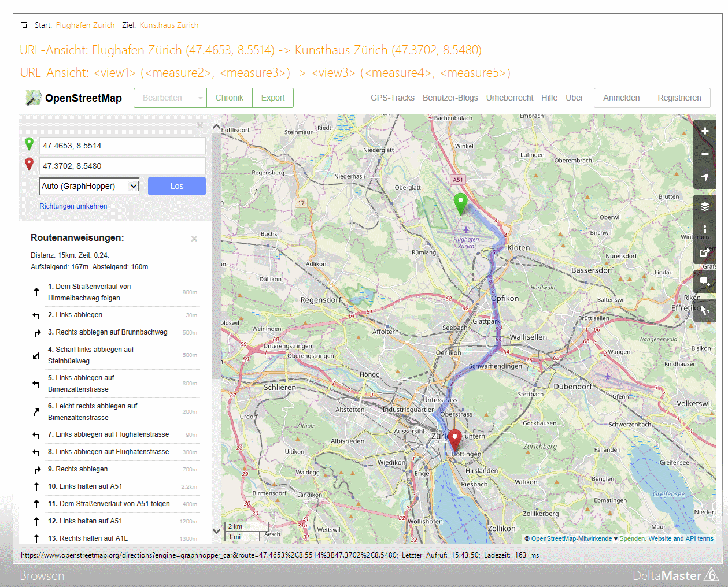Select step '8. Links abbiegen auf Flughafenstrasse'
Viewport: 728px width, 587px height.
(x=116, y=452)
